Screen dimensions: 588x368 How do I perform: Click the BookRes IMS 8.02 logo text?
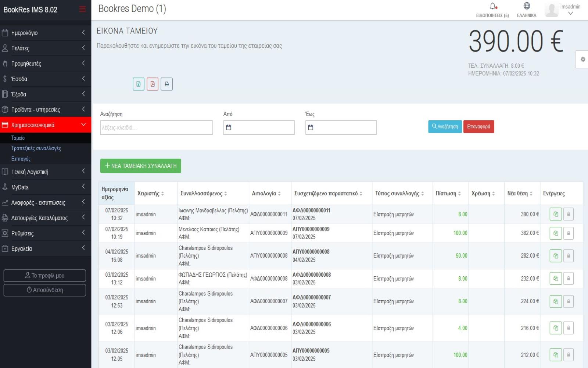click(x=31, y=10)
